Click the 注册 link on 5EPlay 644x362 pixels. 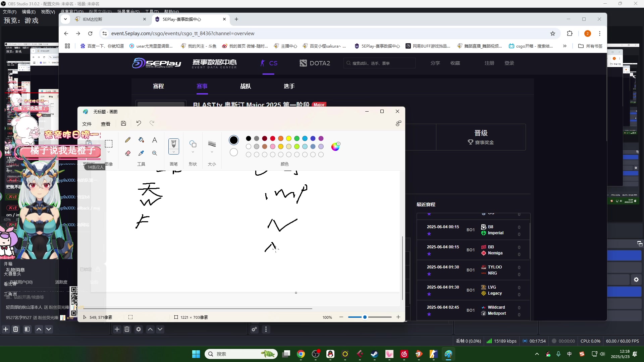click(x=489, y=63)
